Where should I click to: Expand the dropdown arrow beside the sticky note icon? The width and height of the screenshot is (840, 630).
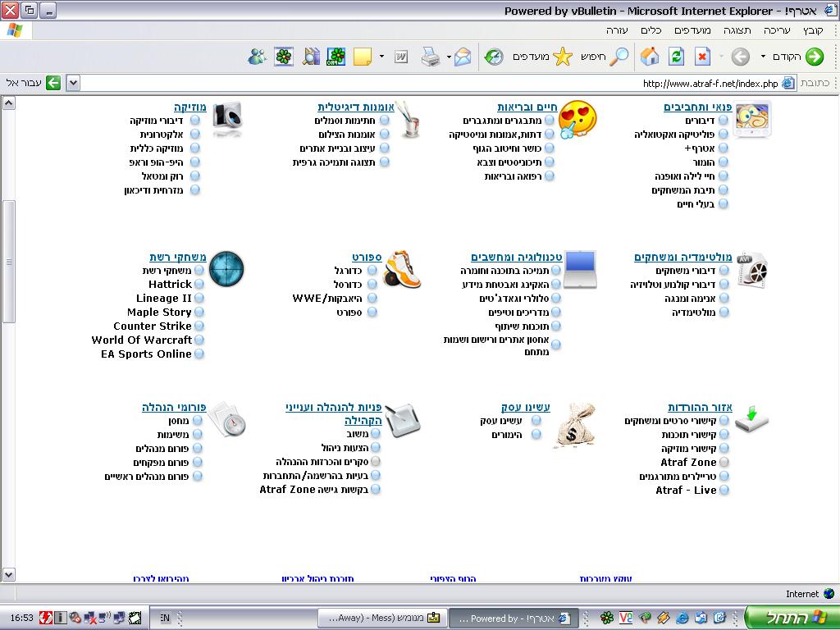coord(381,56)
